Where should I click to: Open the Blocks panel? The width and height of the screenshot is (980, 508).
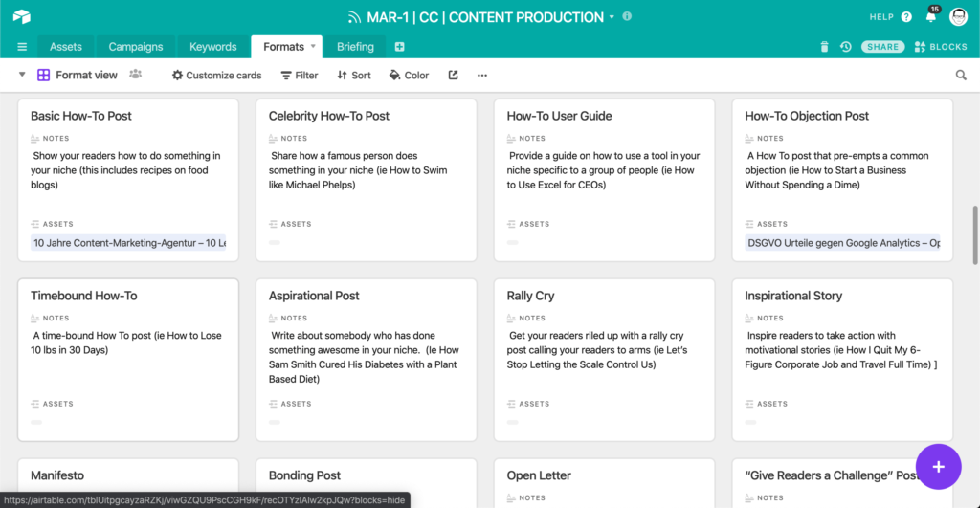(941, 47)
